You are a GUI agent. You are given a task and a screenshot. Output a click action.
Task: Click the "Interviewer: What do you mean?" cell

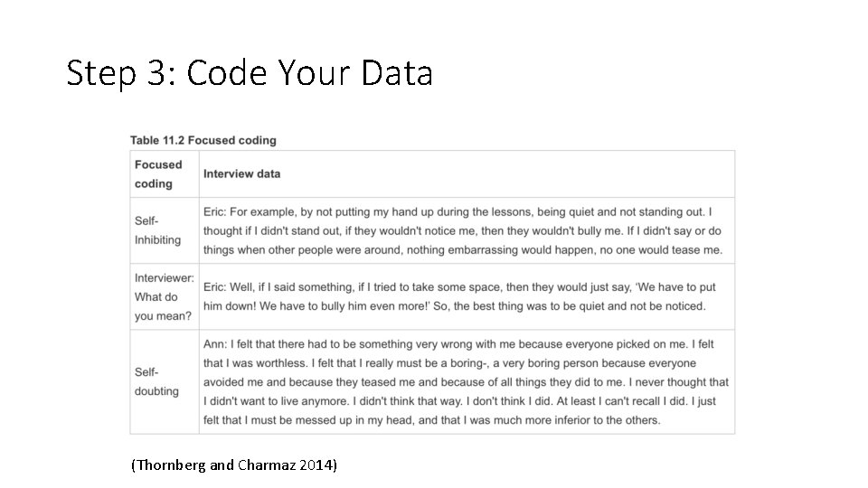tap(164, 296)
